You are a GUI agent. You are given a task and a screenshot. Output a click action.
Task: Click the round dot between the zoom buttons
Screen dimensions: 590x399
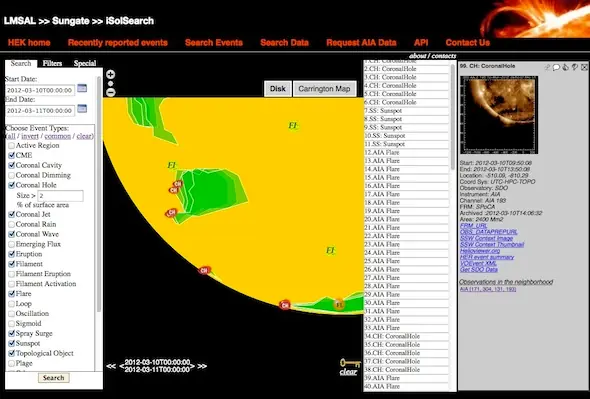pyautogui.click(x=111, y=84)
